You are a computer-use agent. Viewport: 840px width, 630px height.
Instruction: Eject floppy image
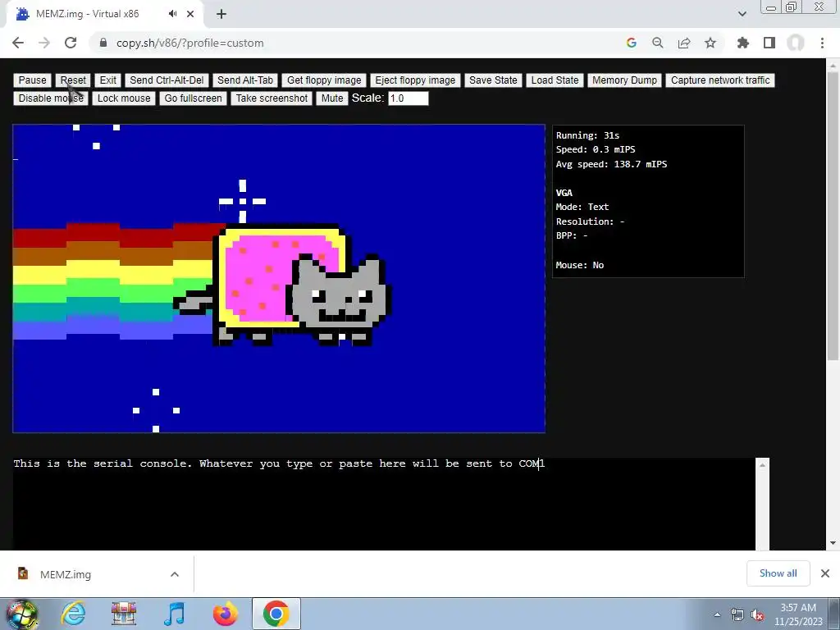coord(415,80)
